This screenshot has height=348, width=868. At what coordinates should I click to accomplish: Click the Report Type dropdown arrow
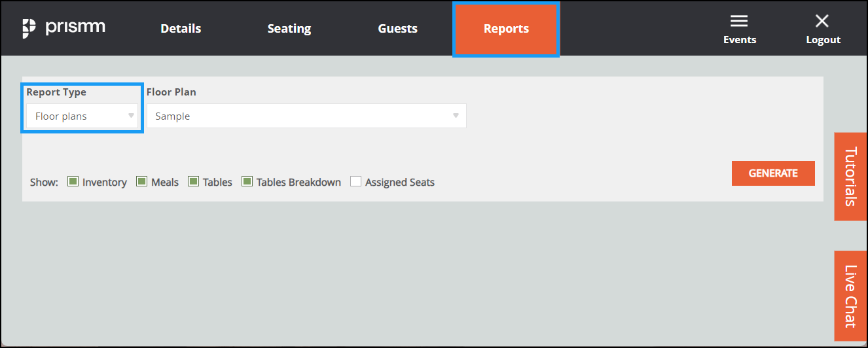[131, 116]
